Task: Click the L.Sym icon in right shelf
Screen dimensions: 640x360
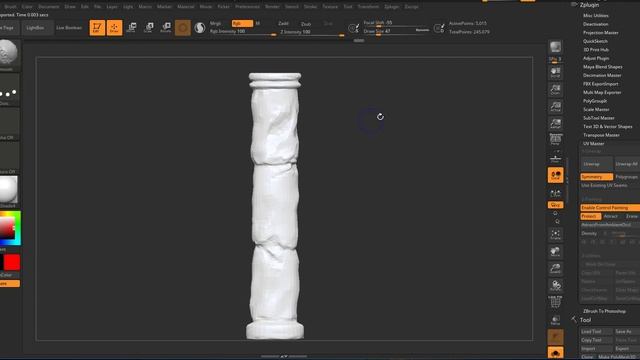Action: click(x=555, y=193)
